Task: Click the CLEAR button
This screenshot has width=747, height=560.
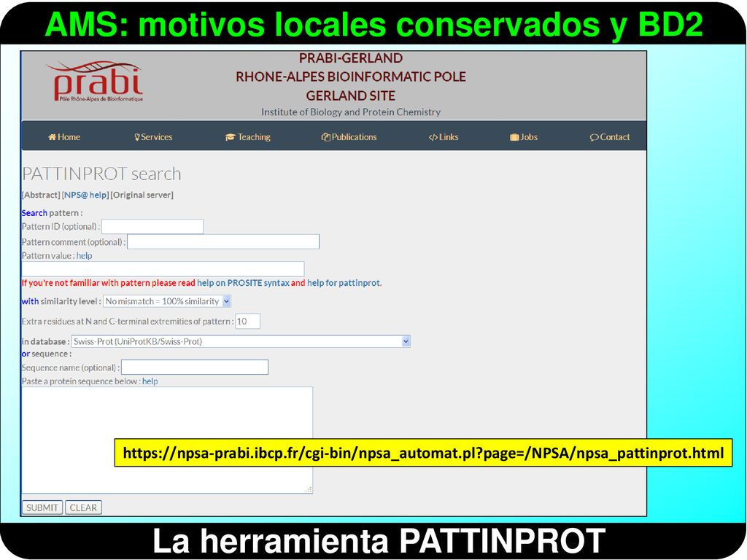Action: point(83,507)
